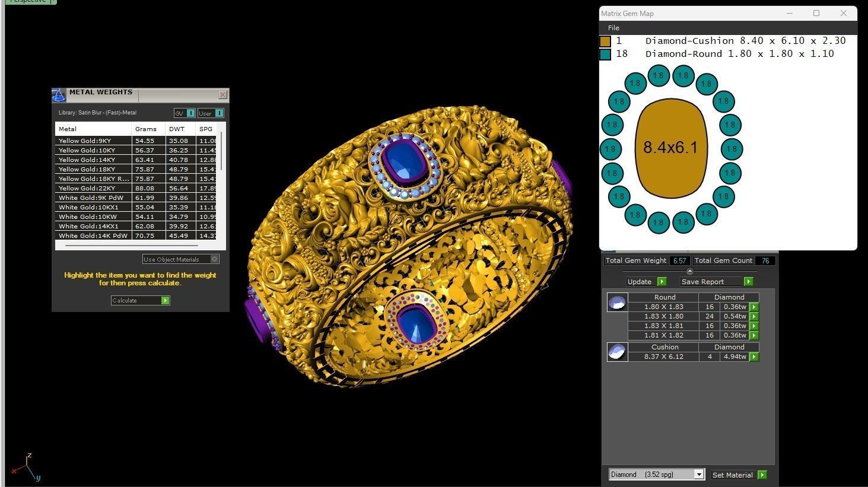Click green arrow for 1.83 X 1.81 row
Screen dimensions: 868x487
tap(754, 326)
